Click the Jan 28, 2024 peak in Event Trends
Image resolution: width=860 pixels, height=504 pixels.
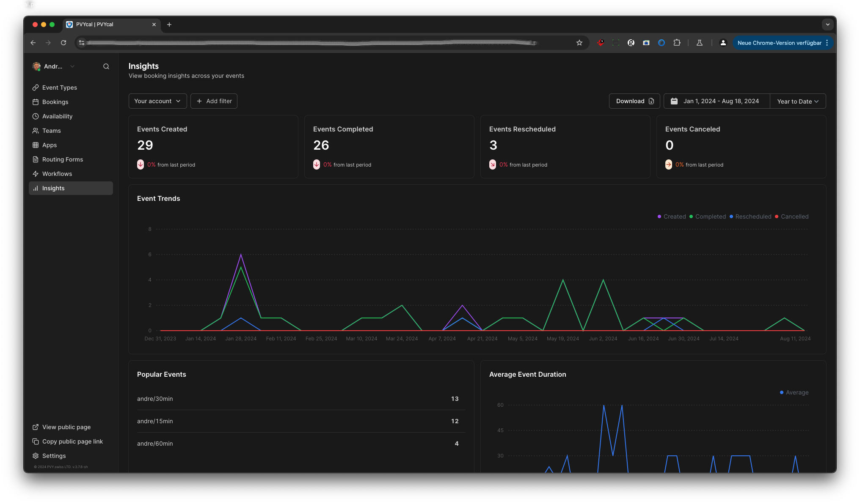point(241,254)
